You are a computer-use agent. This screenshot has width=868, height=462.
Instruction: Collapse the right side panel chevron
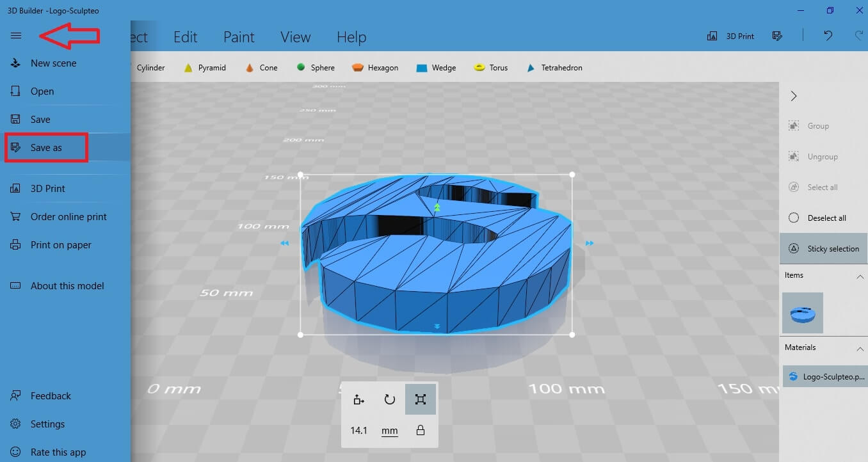[794, 96]
